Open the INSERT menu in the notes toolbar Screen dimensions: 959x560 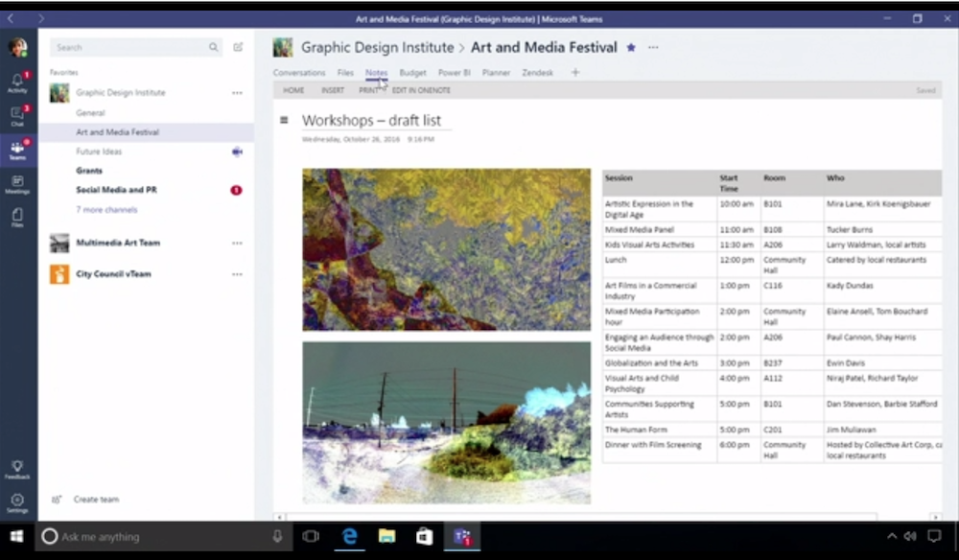click(x=332, y=90)
